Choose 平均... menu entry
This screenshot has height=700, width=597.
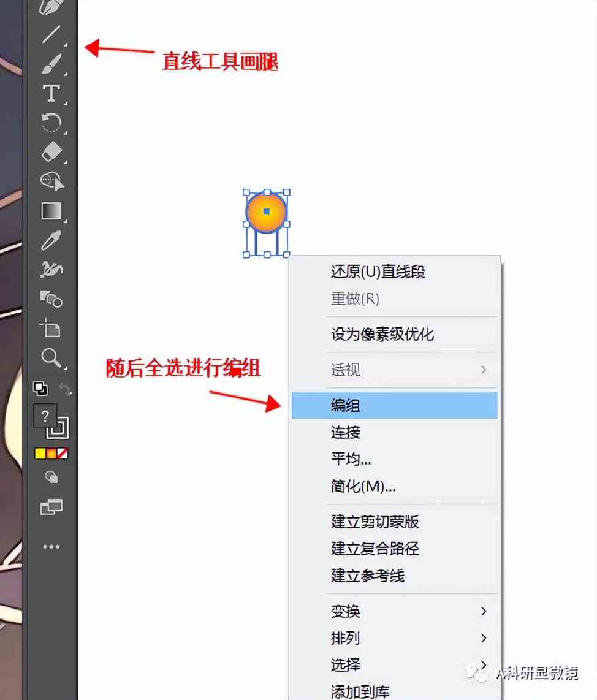[394, 459]
